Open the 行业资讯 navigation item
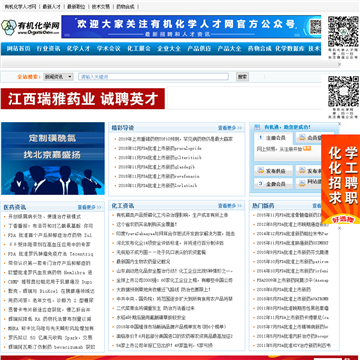The image size is (360, 360). pos(48,49)
